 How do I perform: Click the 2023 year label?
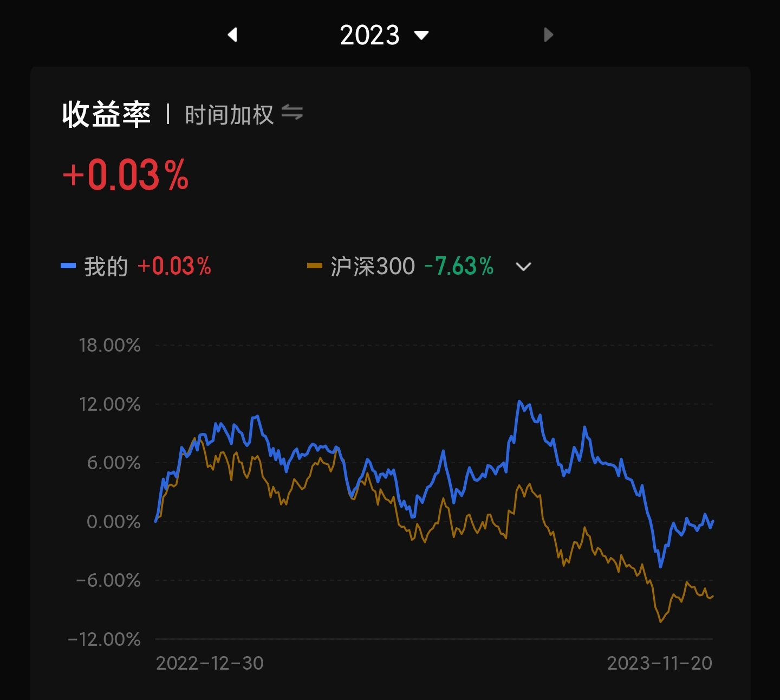(369, 36)
